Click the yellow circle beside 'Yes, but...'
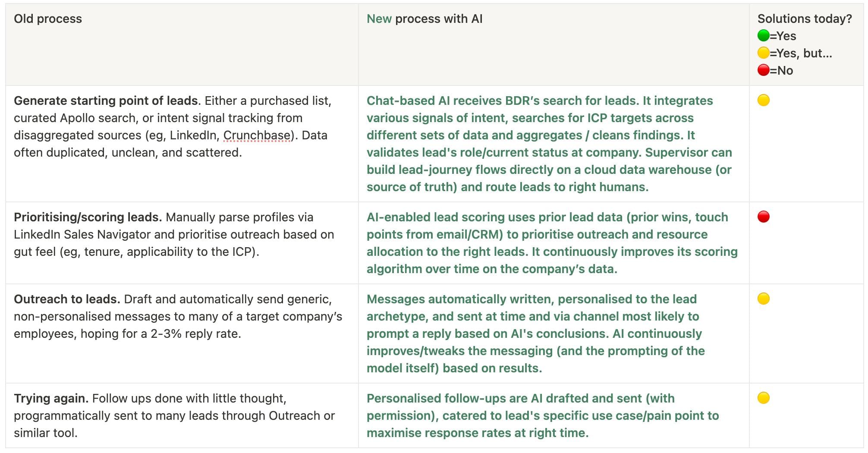The image size is (868, 453). click(x=763, y=53)
